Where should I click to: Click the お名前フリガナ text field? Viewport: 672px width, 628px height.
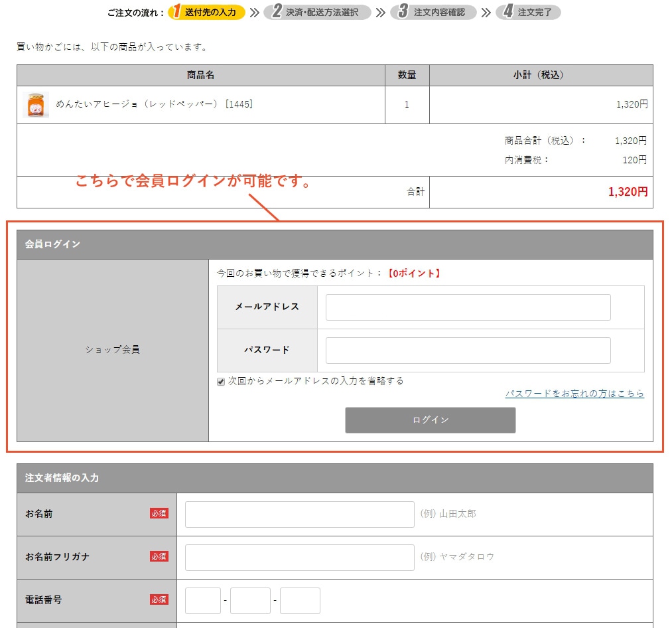pyautogui.click(x=299, y=558)
